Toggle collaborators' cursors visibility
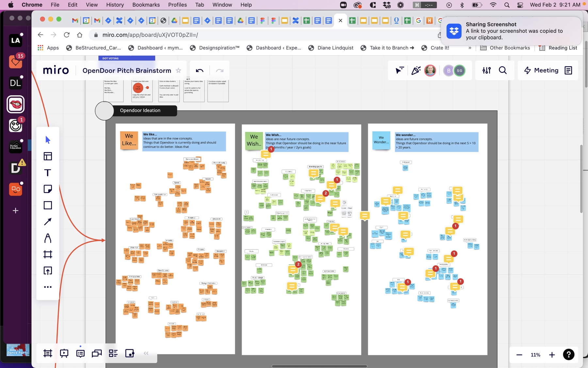This screenshot has height=368, width=588. click(x=400, y=70)
